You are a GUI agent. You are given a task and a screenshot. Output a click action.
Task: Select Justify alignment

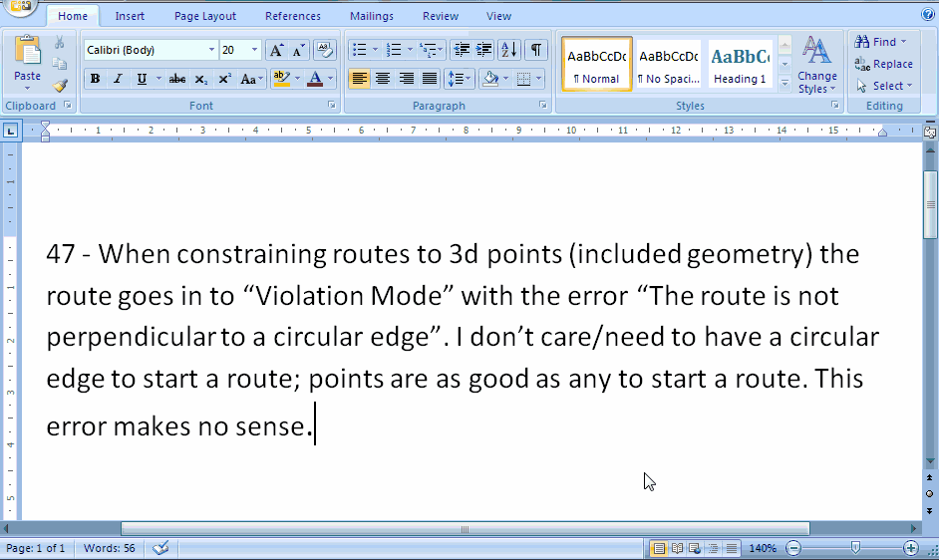pos(430,79)
